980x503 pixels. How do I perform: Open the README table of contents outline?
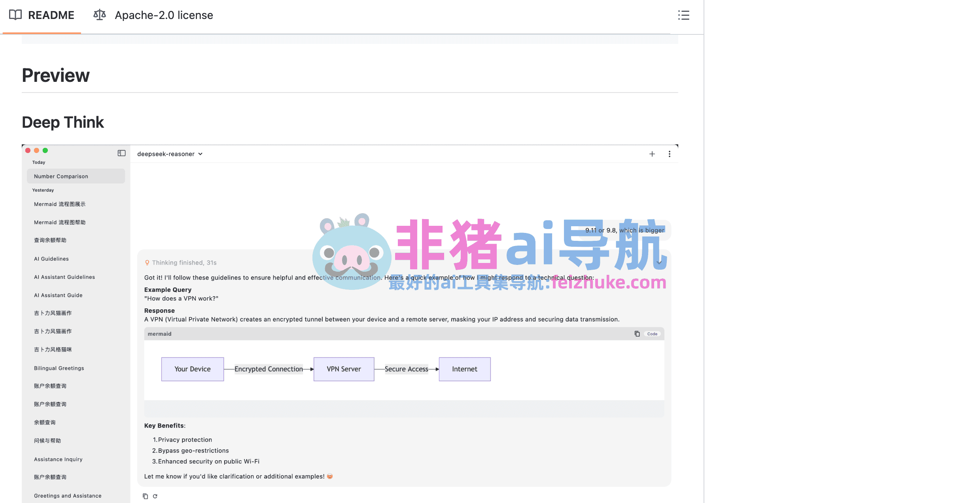click(x=683, y=15)
